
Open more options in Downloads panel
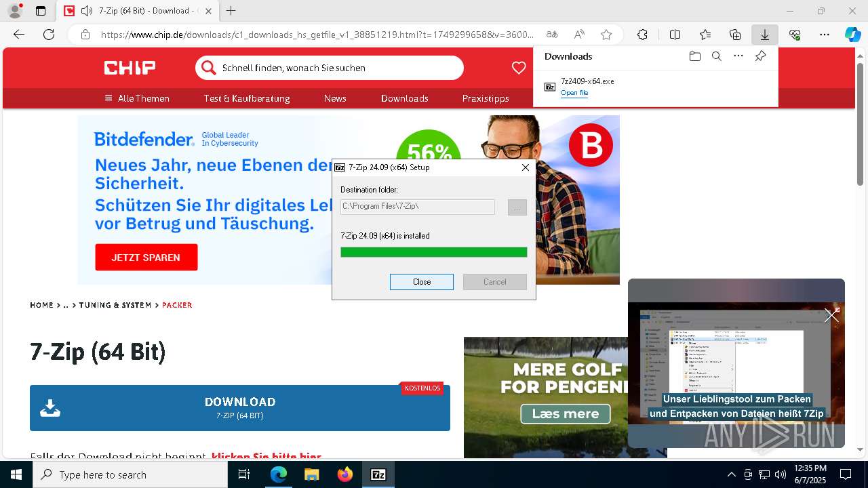coord(738,56)
